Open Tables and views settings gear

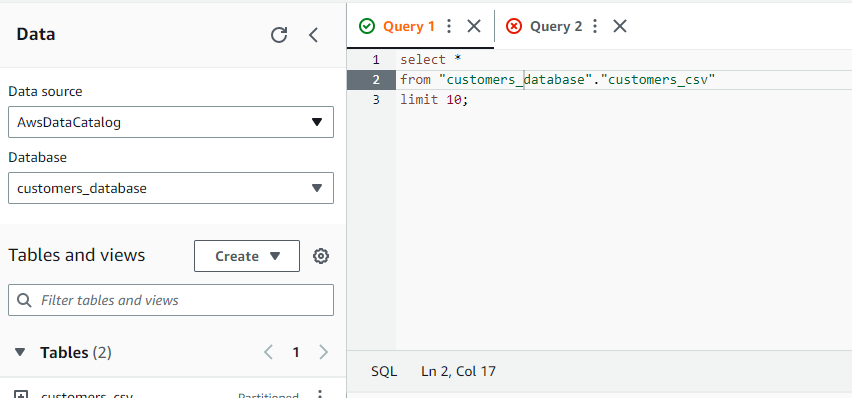321,256
